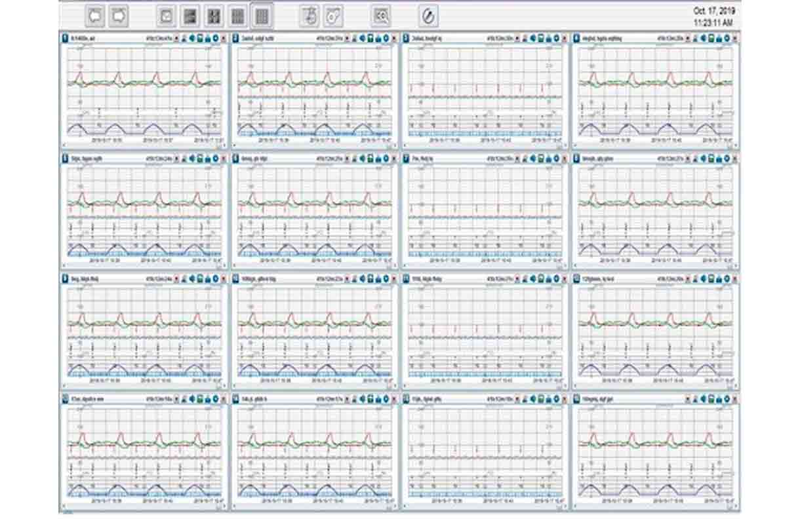Toggle the lock icon in panel 1 header
The height and width of the screenshot is (532, 800).
point(208,38)
